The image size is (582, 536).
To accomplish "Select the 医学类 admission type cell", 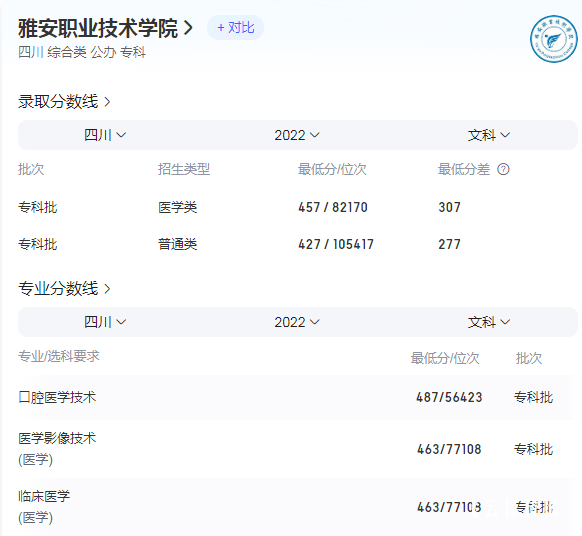I will click(x=177, y=207).
